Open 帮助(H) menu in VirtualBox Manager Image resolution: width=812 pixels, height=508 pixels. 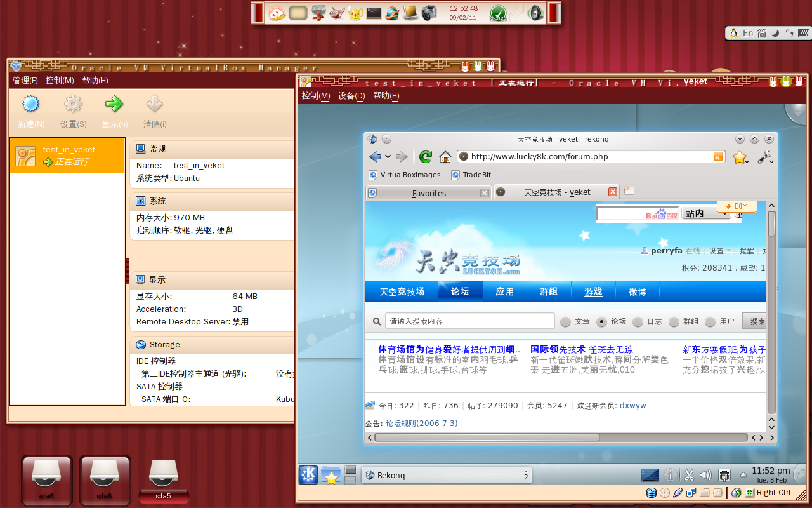tap(95, 81)
